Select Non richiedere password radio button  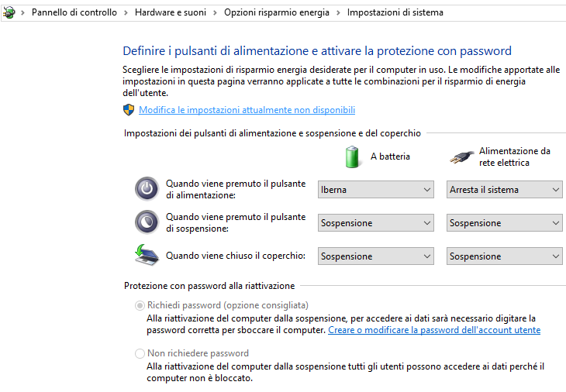click(x=140, y=353)
